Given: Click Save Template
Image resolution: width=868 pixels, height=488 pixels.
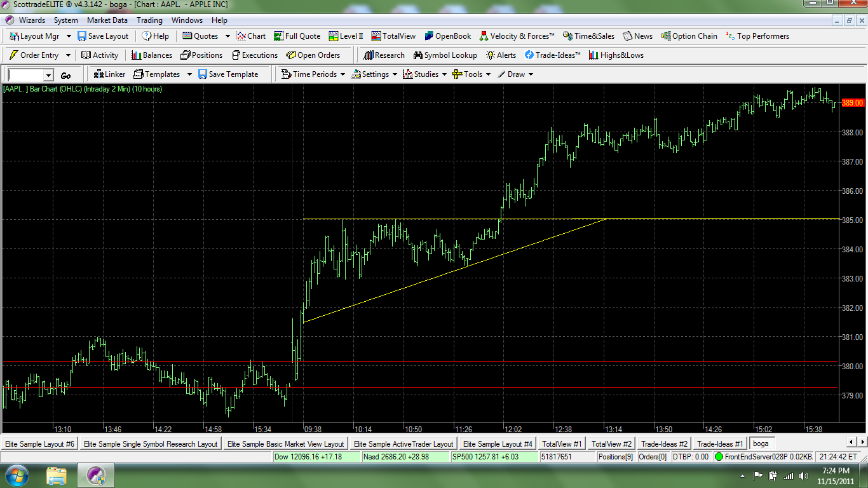Looking at the screenshot, I should click(228, 74).
